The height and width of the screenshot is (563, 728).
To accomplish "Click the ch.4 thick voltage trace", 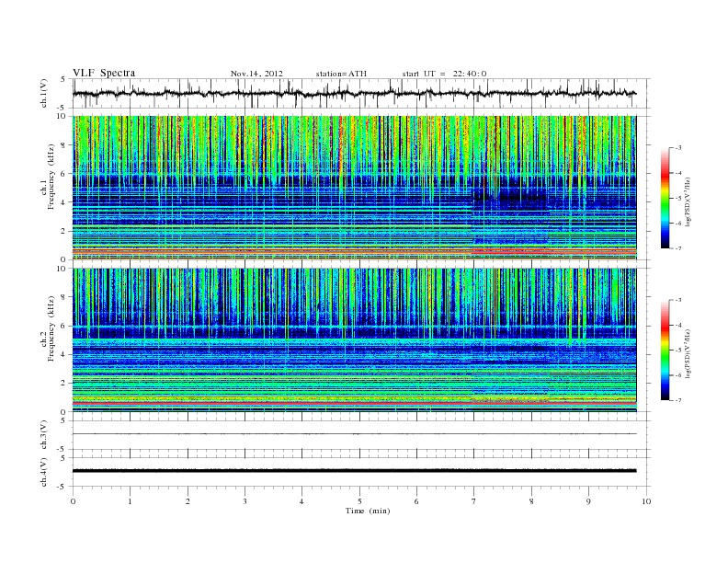I will tap(354, 471).
